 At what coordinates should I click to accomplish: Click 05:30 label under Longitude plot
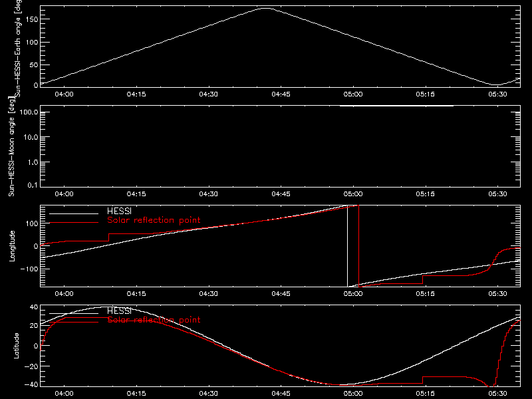click(x=497, y=293)
